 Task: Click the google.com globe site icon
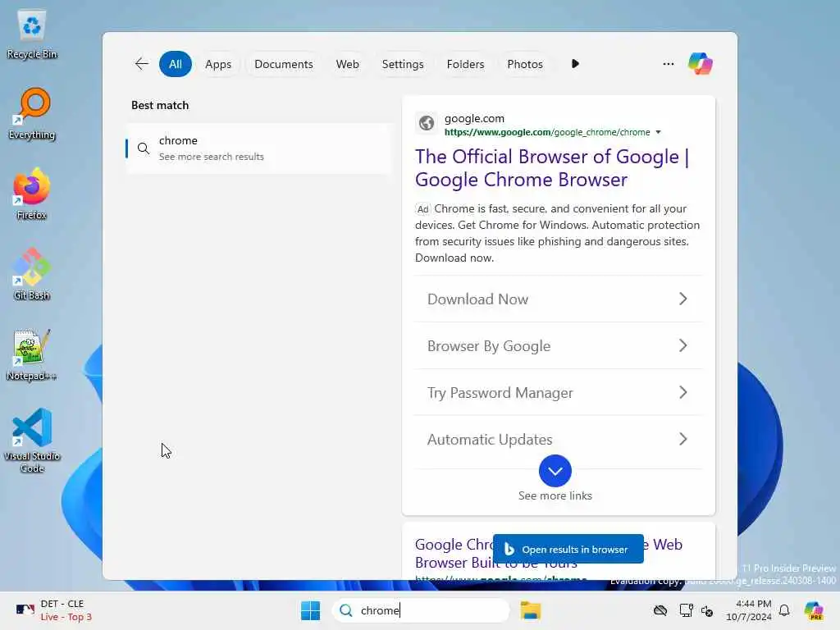pos(427,123)
